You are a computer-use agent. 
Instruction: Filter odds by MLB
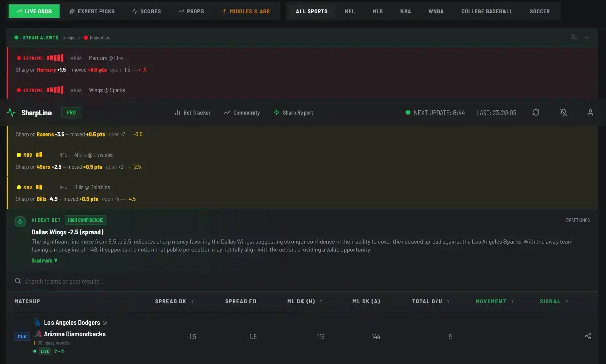(x=378, y=11)
